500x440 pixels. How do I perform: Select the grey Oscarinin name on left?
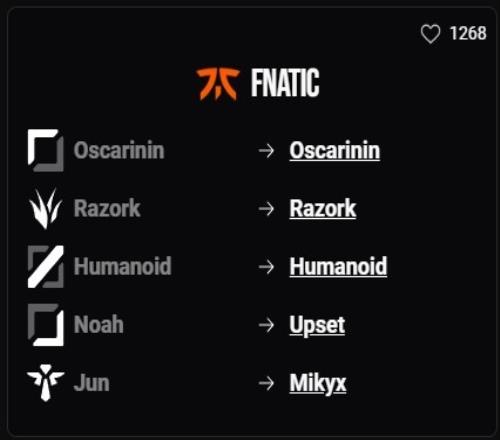pyautogui.click(x=119, y=150)
